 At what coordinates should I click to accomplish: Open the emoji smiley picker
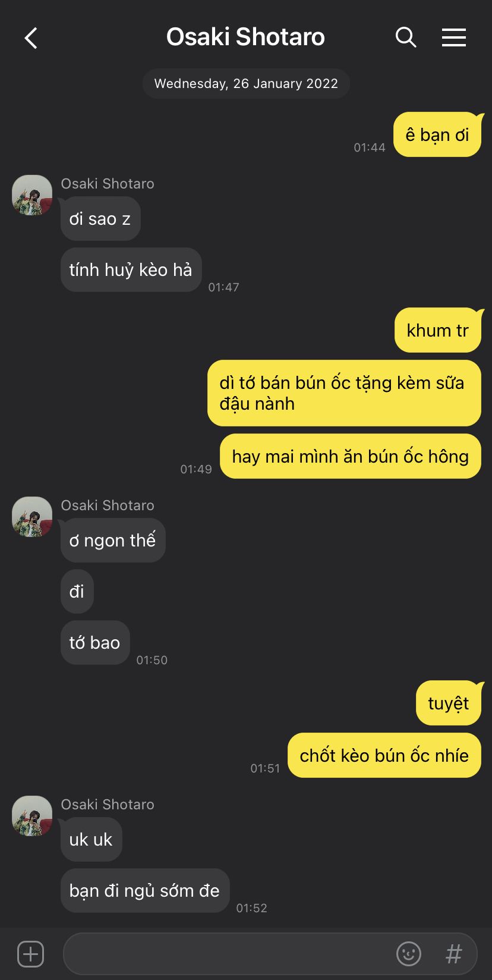pos(409,954)
